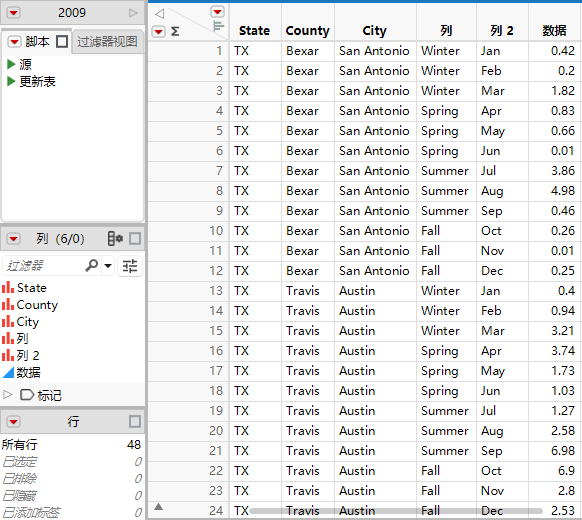Select the City column in list

tap(27, 322)
